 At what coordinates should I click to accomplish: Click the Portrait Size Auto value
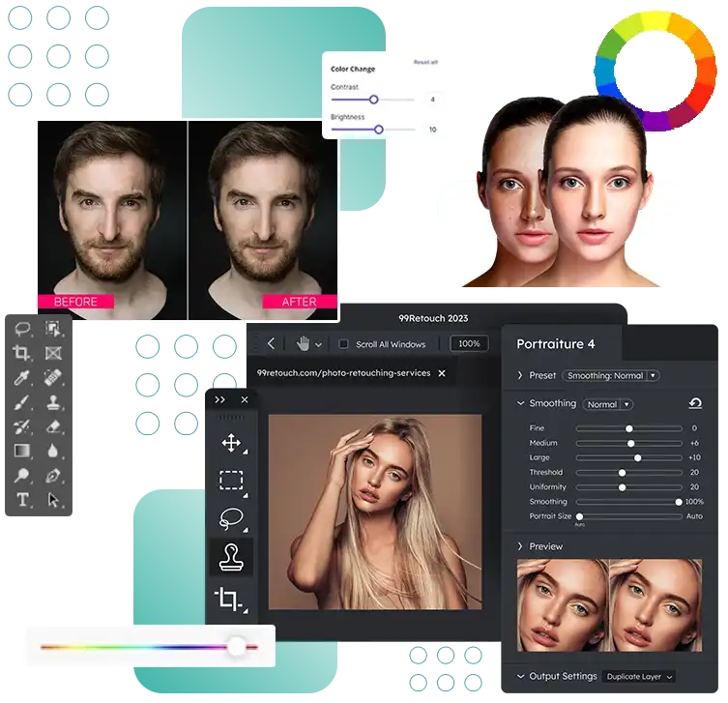click(x=694, y=516)
